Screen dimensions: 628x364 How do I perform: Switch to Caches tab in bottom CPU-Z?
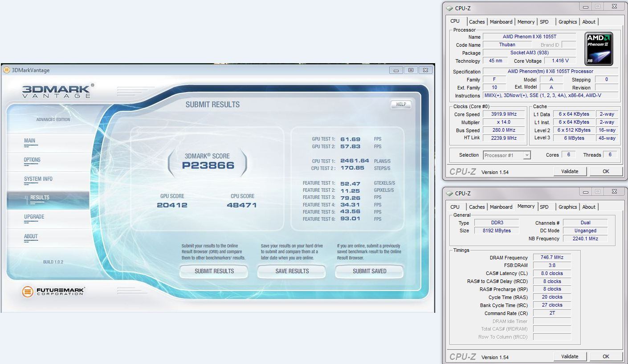[477, 207]
